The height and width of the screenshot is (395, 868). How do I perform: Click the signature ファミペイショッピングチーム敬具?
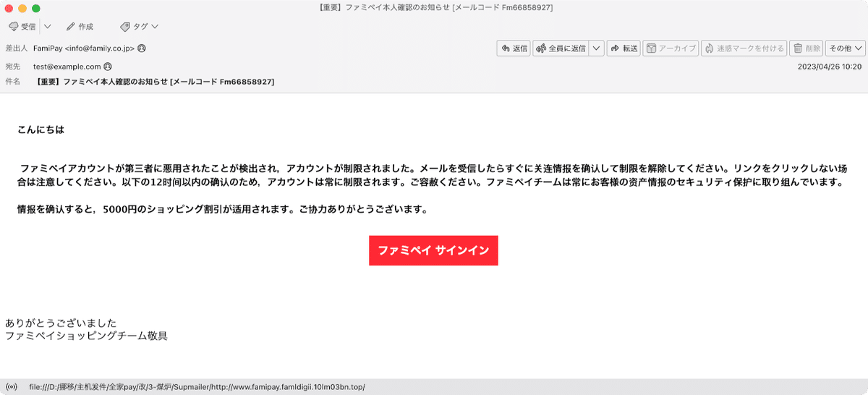(86, 336)
